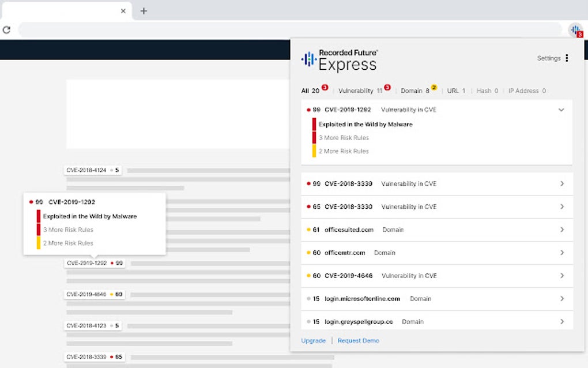This screenshot has height=368, width=588.
Task: Click the Upgrade link
Action: click(x=313, y=340)
